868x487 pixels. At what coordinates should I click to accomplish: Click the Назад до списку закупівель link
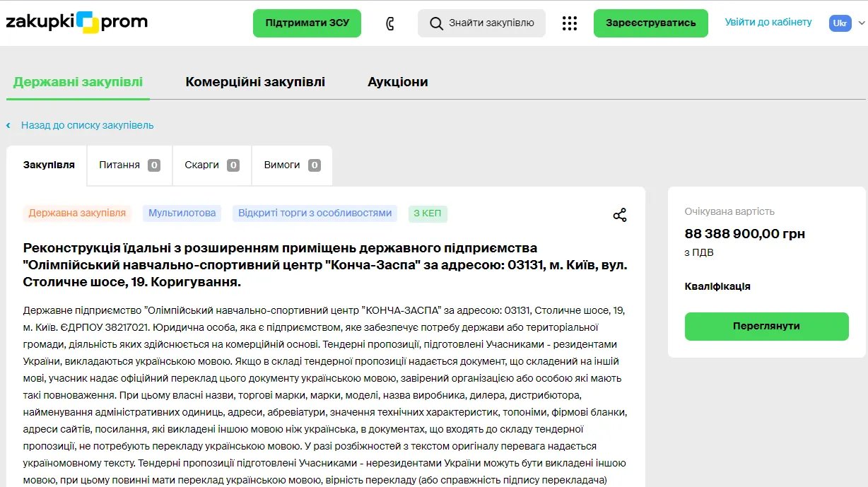click(x=86, y=124)
